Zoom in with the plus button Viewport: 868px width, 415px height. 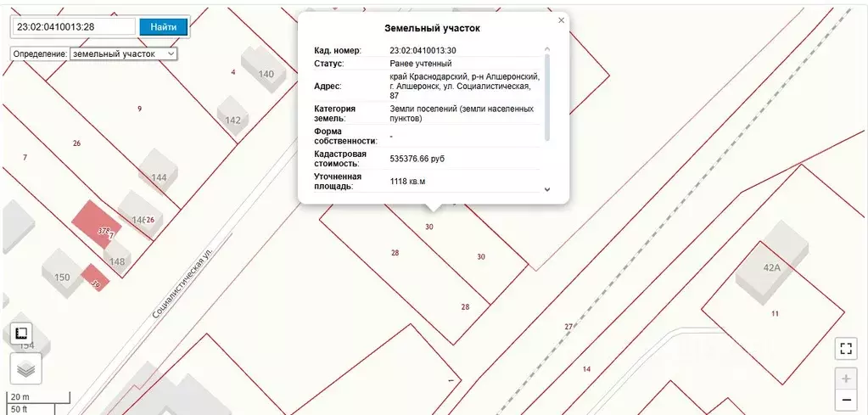(846, 379)
